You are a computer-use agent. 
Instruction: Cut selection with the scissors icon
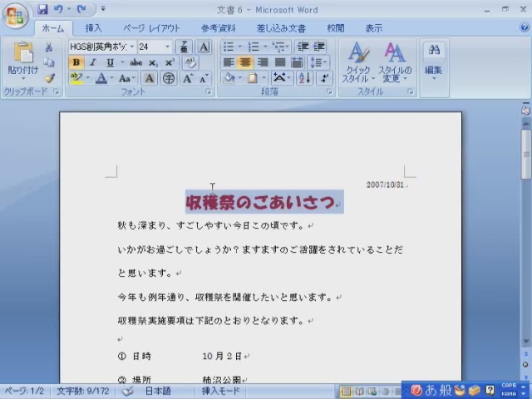[49, 47]
